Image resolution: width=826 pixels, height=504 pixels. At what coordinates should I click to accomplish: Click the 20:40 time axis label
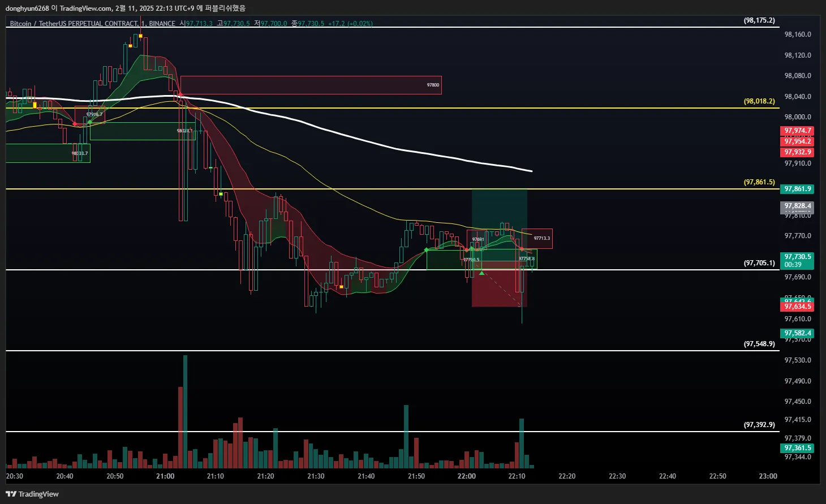pos(65,476)
